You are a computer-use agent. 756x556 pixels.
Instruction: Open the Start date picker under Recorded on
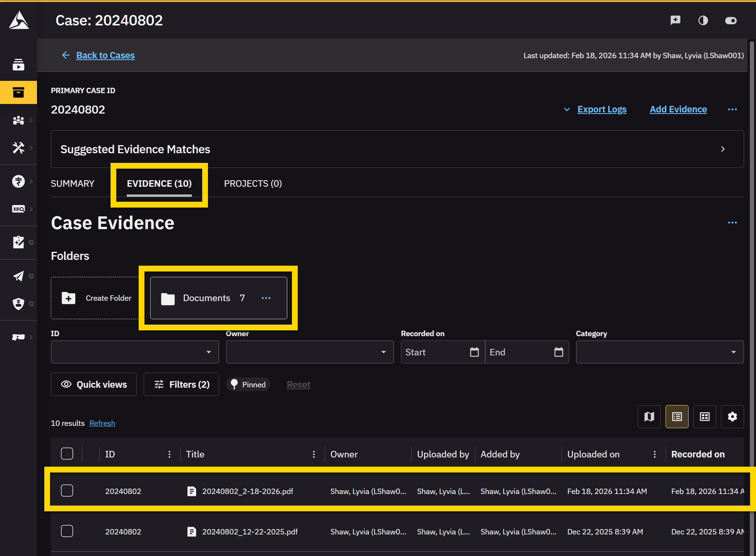(474, 352)
